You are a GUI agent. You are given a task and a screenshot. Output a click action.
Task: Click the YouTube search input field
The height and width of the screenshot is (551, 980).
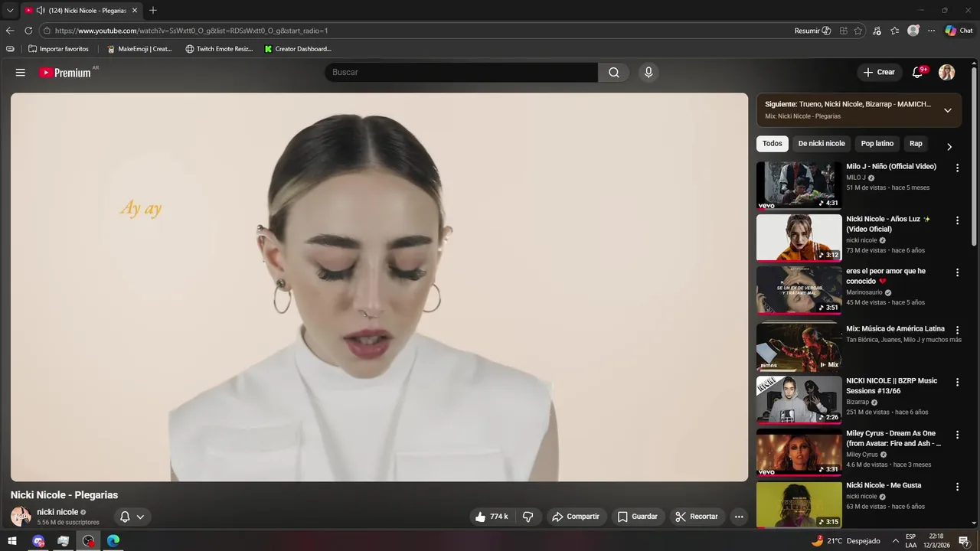click(x=461, y=73)
